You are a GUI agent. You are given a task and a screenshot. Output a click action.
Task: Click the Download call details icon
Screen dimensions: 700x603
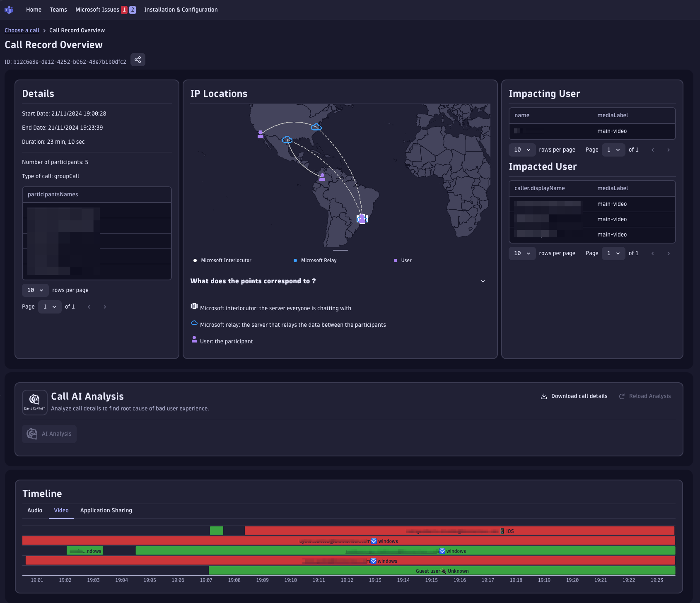coord(544,396)
